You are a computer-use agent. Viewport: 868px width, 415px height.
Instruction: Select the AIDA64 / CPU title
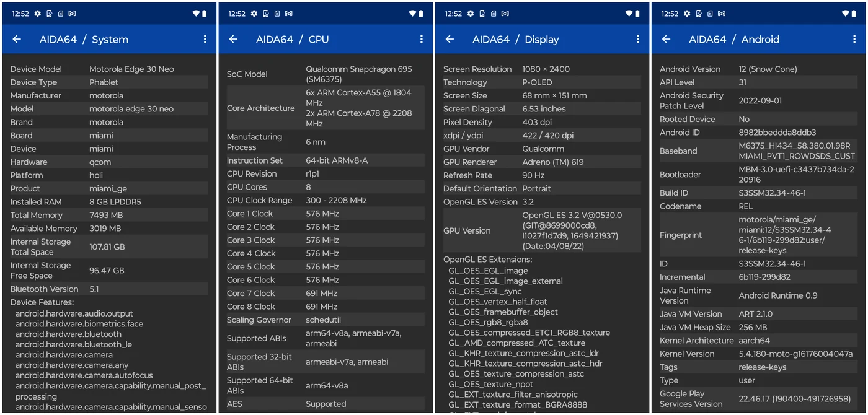click(292, 39)
